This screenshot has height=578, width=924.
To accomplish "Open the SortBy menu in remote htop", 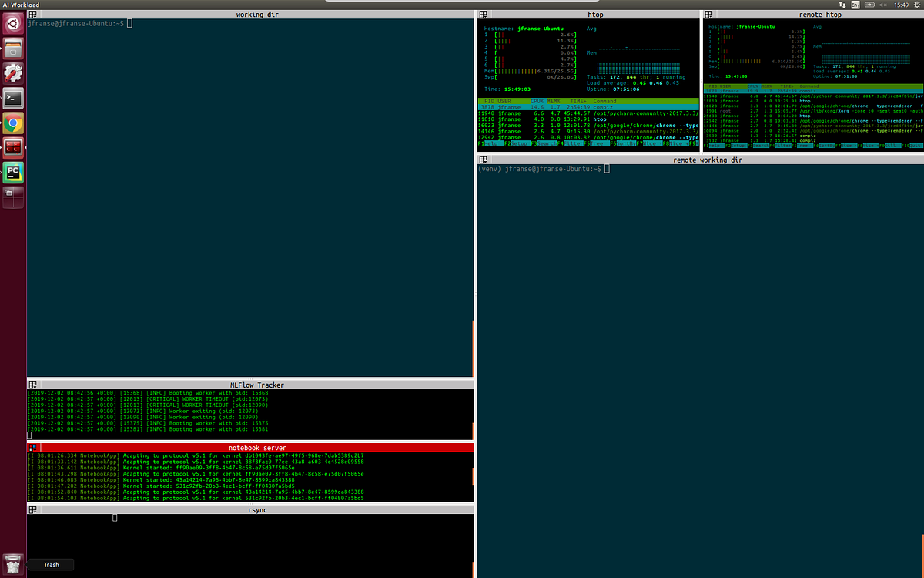I will click(826, 146).
